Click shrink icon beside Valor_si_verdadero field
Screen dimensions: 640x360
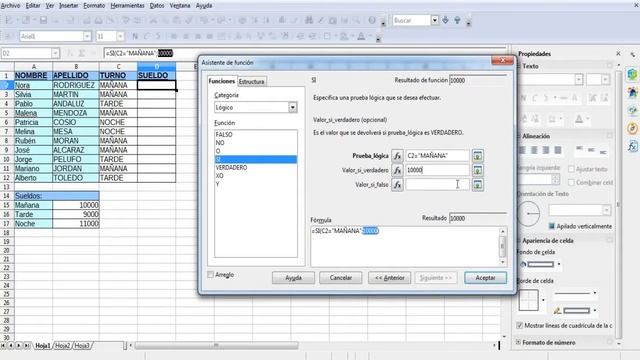[x=478, y=170]
